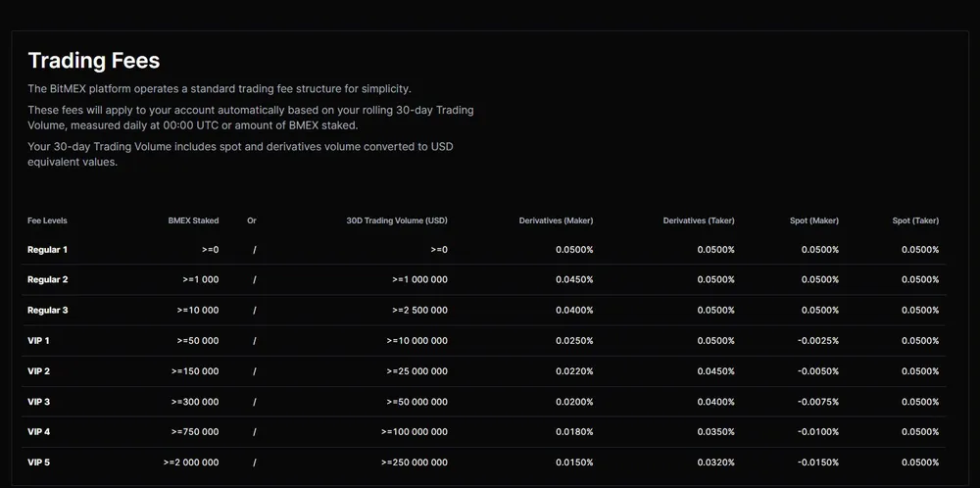
Task: Click the >=2 500 000 trading volume cell
Action: coord(420,310)
